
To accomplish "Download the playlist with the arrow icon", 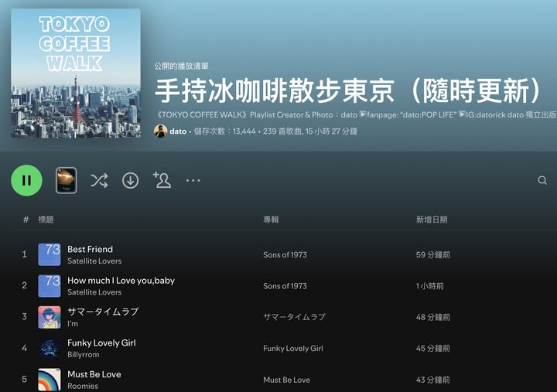I will click(x=131, y=180).
